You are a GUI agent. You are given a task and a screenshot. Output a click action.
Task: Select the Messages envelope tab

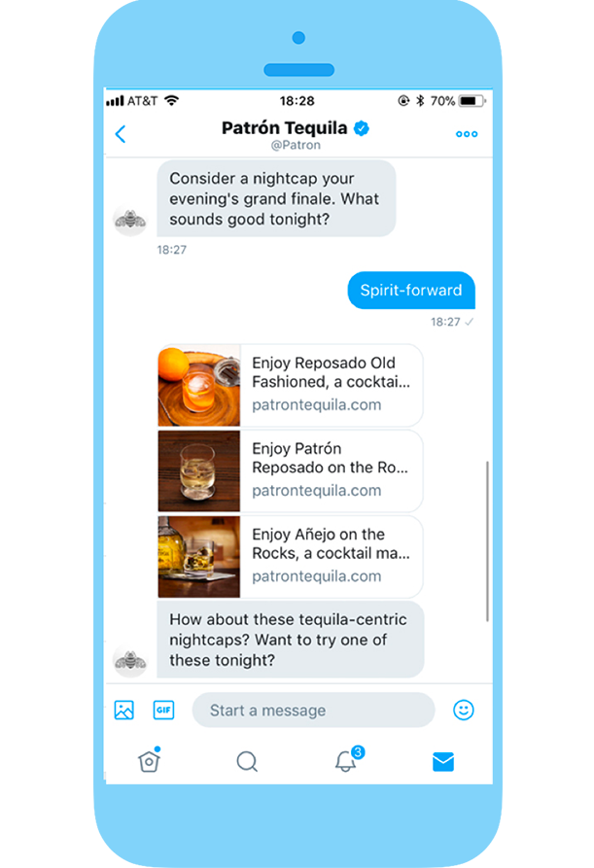click(x=443, y=762)
